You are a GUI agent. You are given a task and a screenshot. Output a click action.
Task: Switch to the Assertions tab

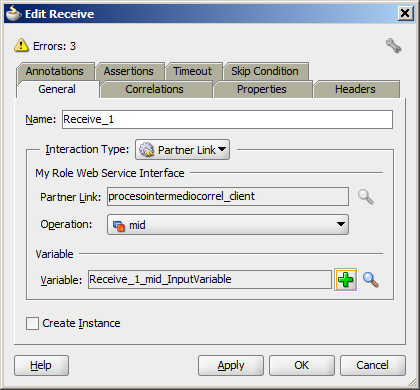point(129,71)
